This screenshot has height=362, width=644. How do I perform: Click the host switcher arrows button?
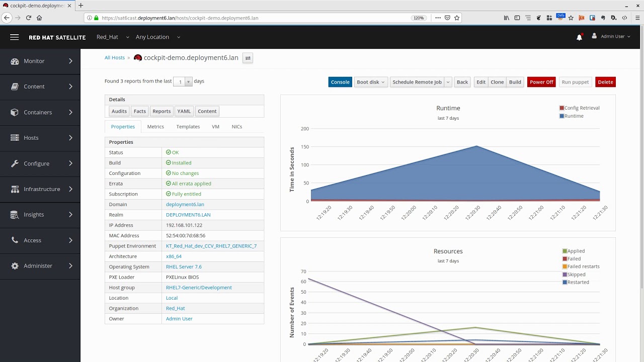coord(248,58)
